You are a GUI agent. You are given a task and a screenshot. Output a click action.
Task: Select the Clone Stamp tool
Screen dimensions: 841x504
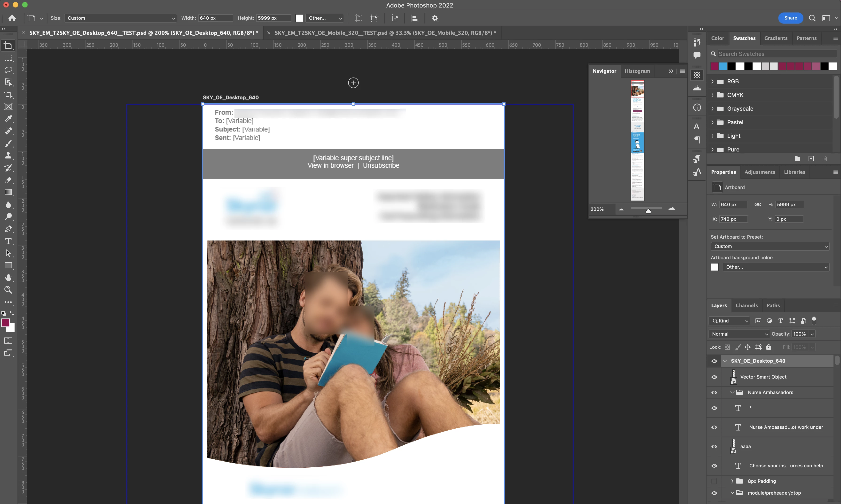tap(8, 155)
